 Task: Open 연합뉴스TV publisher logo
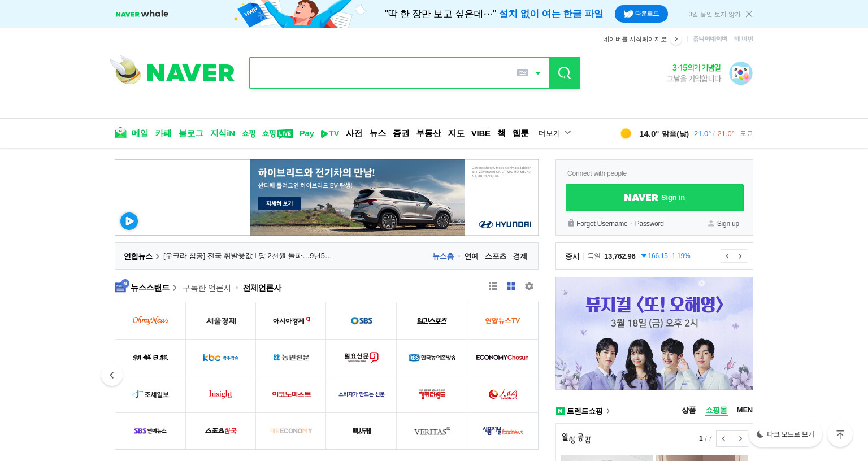(502, 320)
